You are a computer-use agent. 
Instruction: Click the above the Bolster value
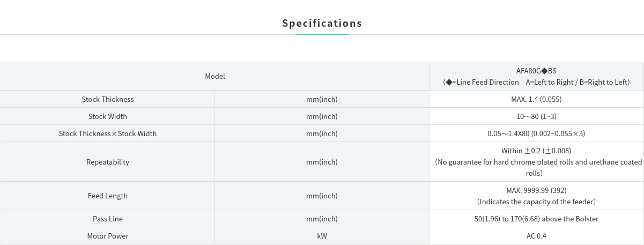pos(536,219)
